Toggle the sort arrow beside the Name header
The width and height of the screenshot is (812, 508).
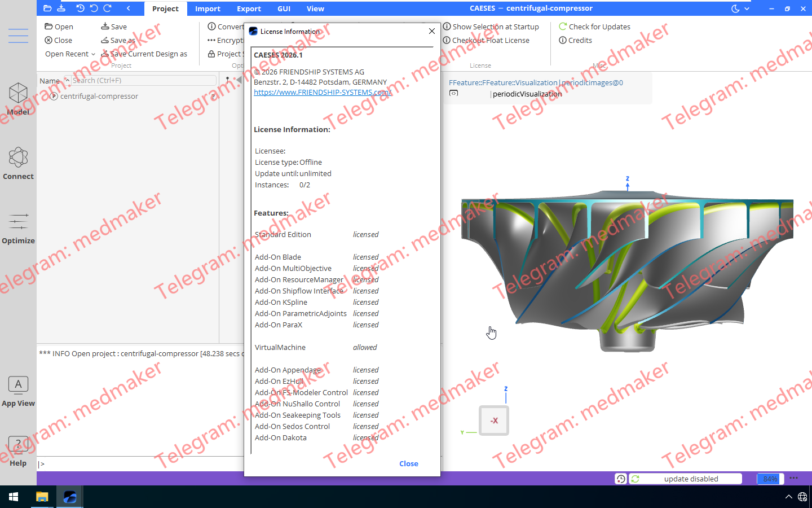tap(67, 80)
